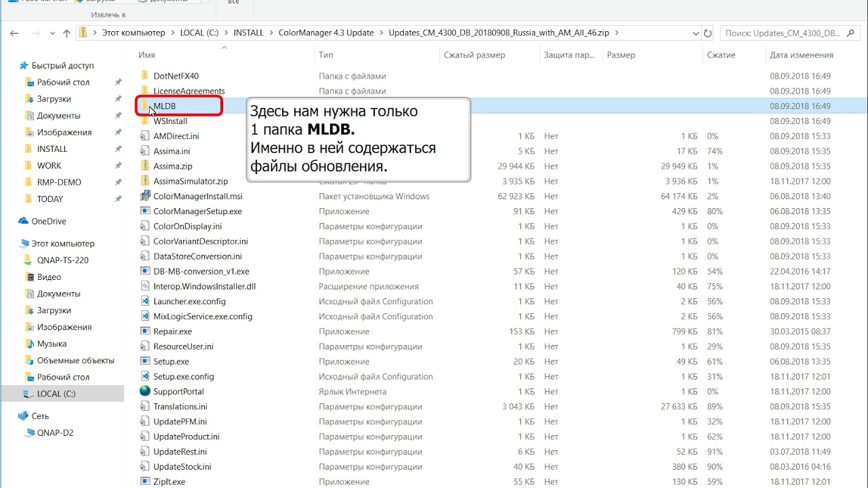Open the address bar history dropdown
Viewport: 868px width, 488px height.
[696, 33]
